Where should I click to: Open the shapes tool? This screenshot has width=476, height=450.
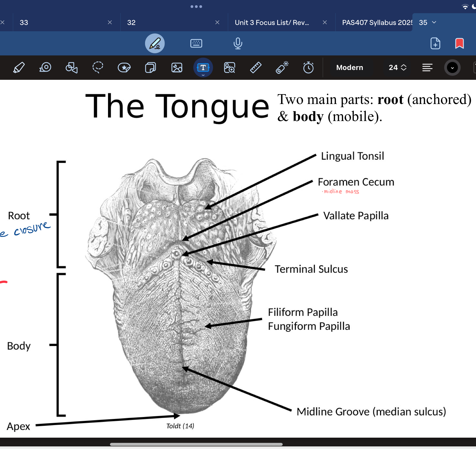pos(72,67)
